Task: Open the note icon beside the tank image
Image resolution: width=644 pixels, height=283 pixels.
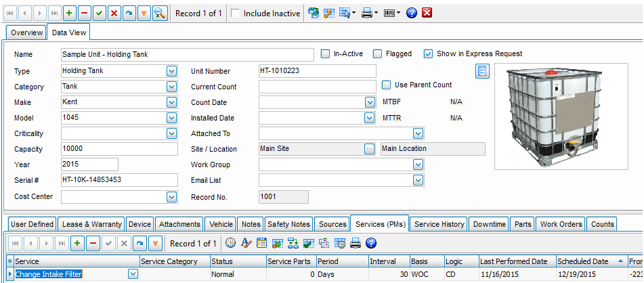Action: click(481, 71)
